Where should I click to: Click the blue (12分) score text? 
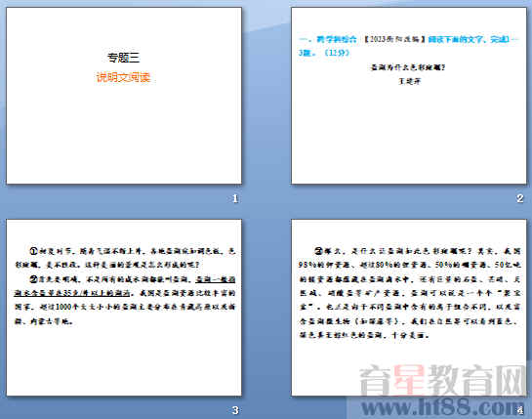point(337,53)
